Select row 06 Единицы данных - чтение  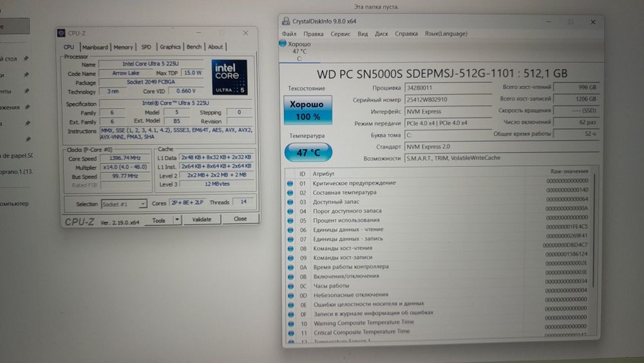[438, 229]
